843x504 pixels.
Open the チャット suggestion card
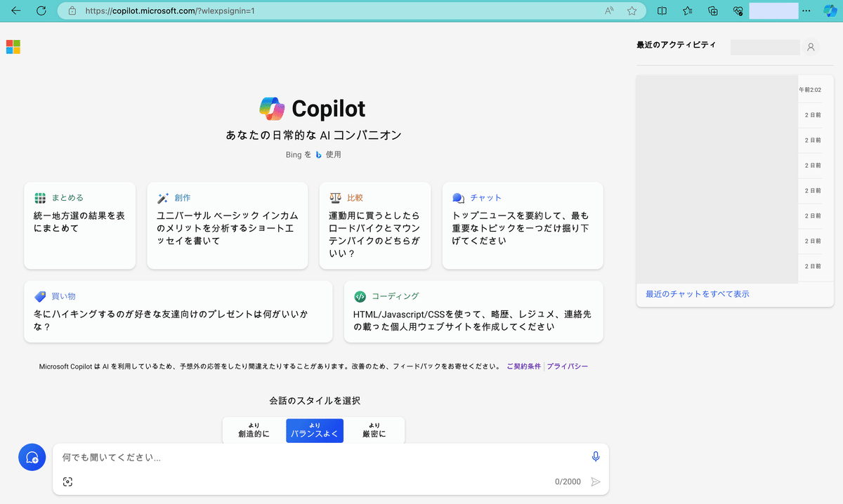(523, 225)
